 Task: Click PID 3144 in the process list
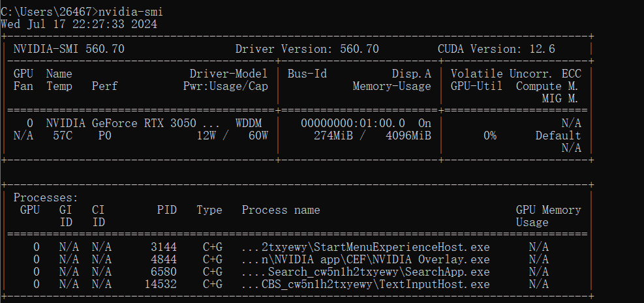point(164,247)
